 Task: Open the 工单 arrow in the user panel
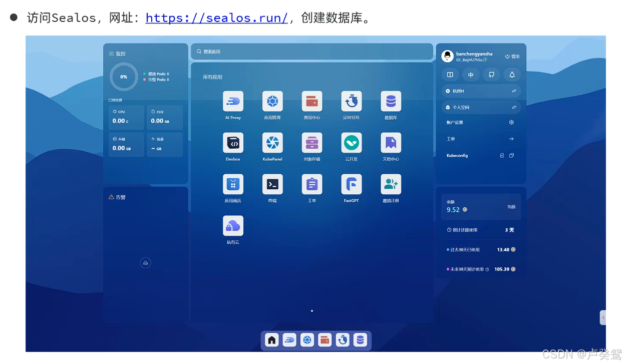point(511,139)
